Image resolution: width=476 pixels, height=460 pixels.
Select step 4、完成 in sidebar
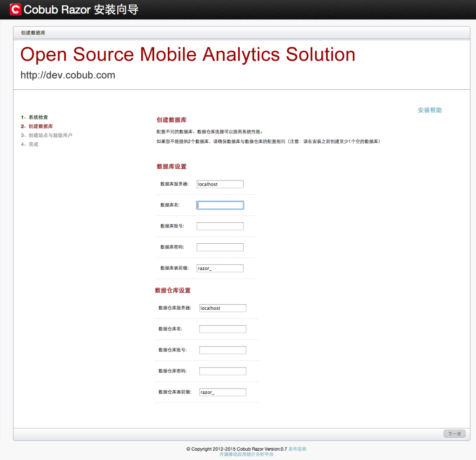click(x=29, y=144)
